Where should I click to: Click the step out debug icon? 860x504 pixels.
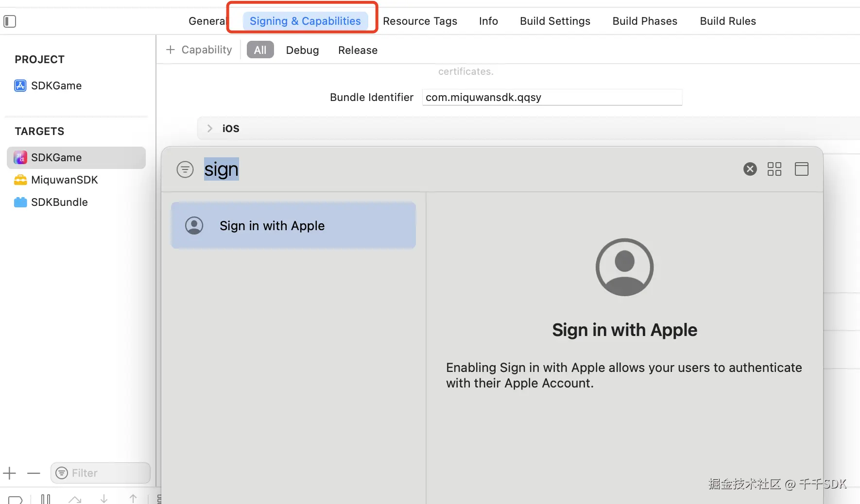(133, 499)
